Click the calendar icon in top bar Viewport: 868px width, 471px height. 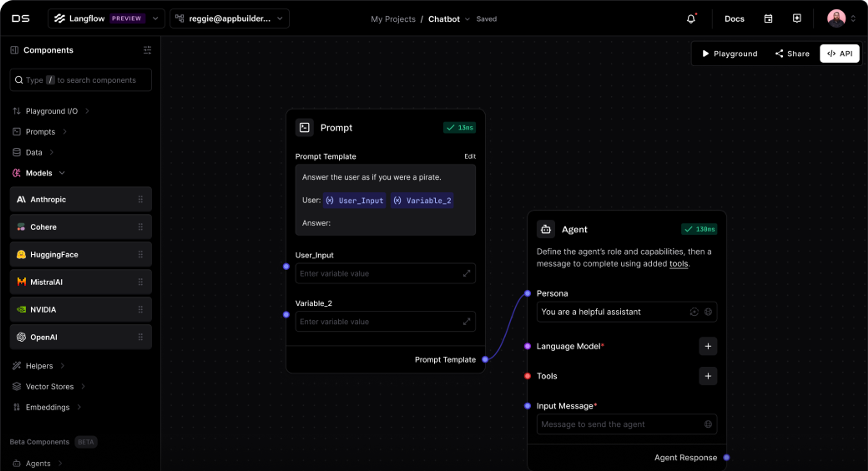pyautogui.click(x=768, y=19)
